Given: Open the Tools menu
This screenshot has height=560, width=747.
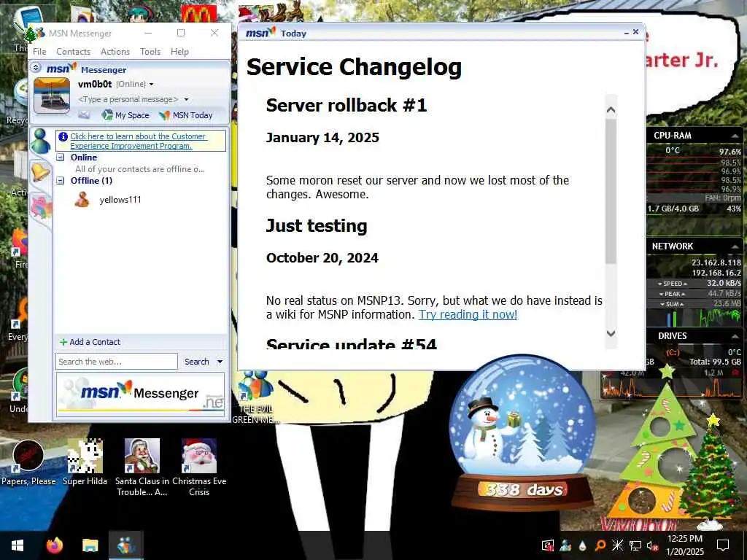Looking at the screenshot, I should (150, 52).
